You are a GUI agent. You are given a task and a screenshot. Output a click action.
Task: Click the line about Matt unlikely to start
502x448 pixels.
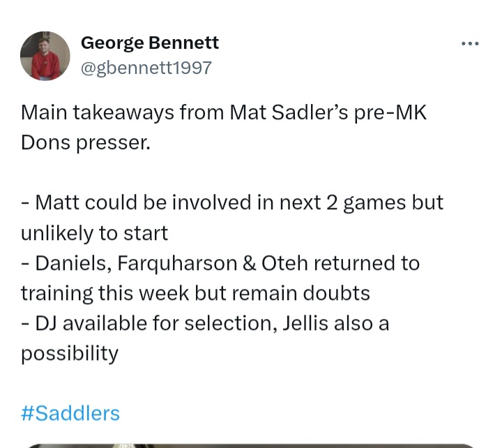[232, 218]
